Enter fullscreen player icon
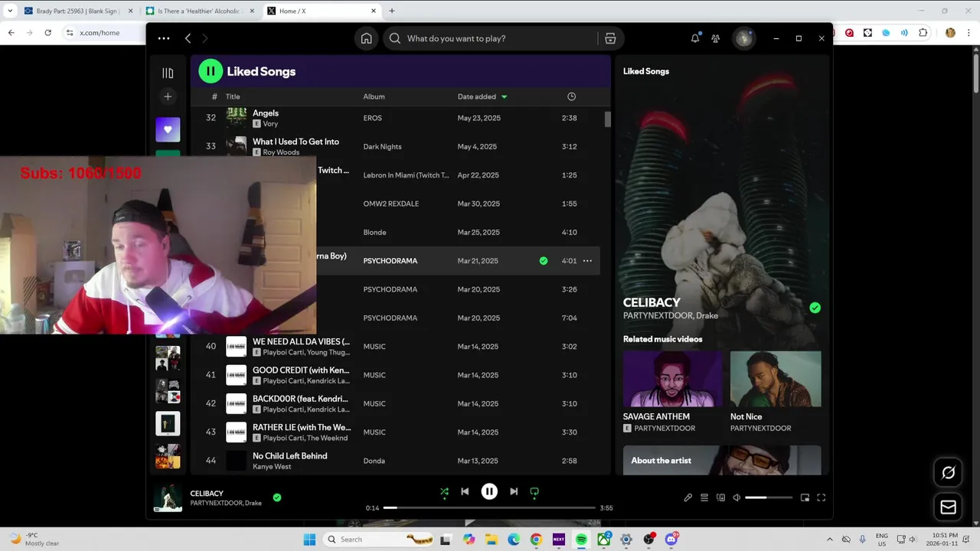Screen dimensions: 980x551 point(821,497)
